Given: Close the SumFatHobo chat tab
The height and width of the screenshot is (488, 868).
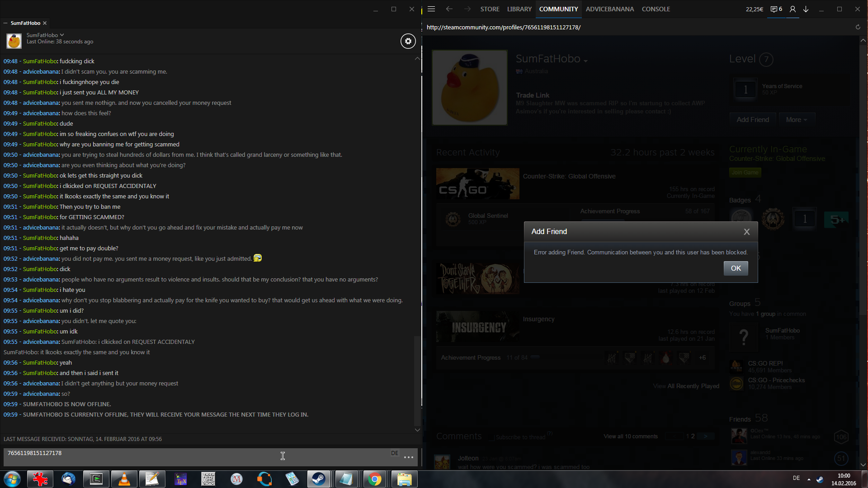Looking at the screenshot, I should pyautogui.click(x=45, y=23).
